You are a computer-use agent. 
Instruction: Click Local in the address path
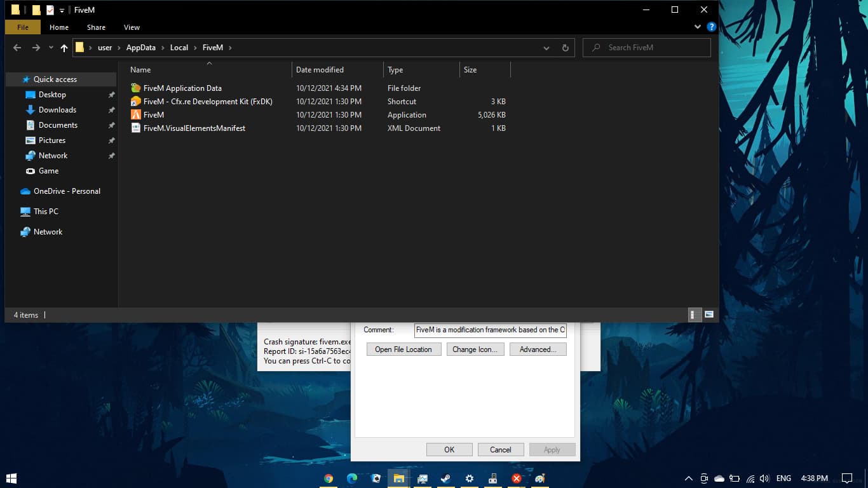179,48
